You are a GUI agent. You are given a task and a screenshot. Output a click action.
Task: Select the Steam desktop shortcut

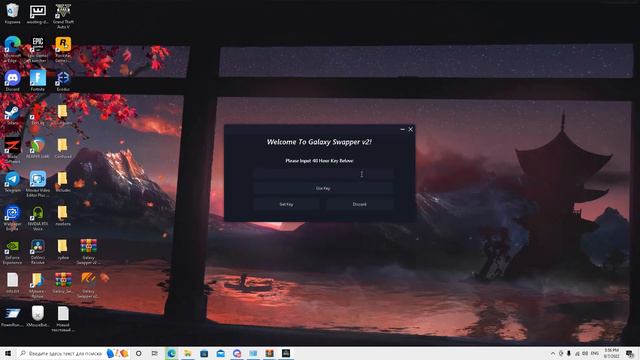pos(13,115)
